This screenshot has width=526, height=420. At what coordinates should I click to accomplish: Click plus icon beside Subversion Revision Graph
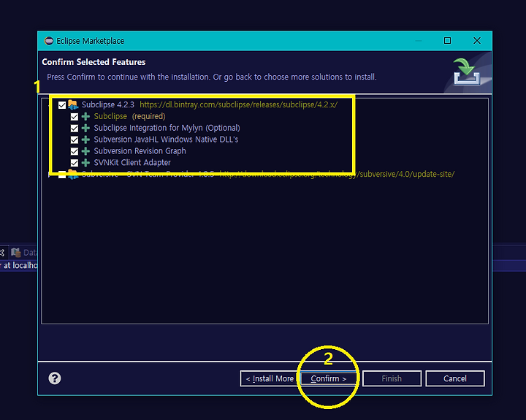pyautogui.click(x=86, y=151)
